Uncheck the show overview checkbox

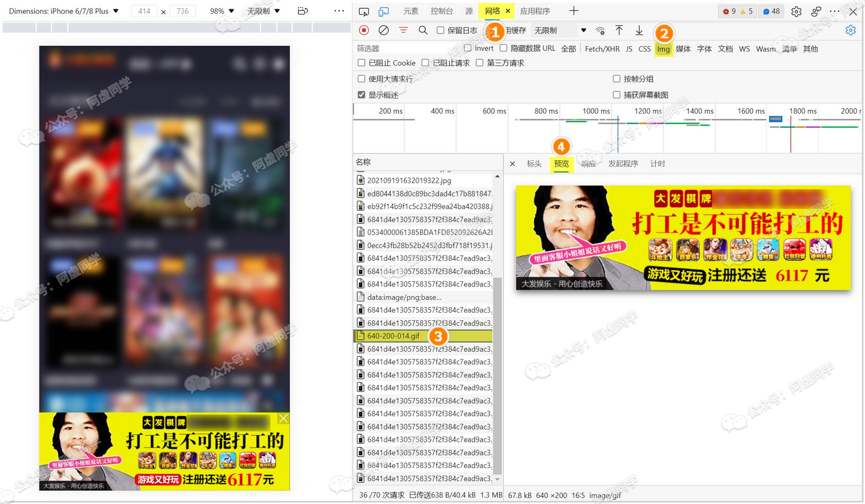point(361,95)
